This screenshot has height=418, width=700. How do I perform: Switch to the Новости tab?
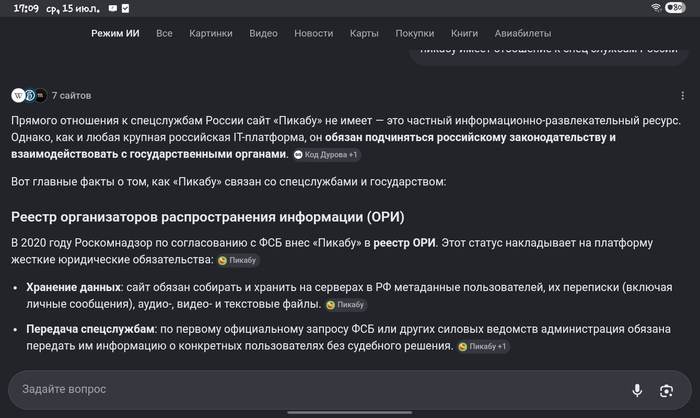(313, 33)
